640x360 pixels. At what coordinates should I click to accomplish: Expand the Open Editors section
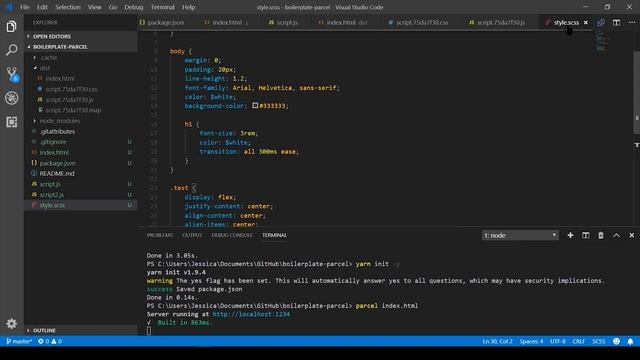point(81,36)
